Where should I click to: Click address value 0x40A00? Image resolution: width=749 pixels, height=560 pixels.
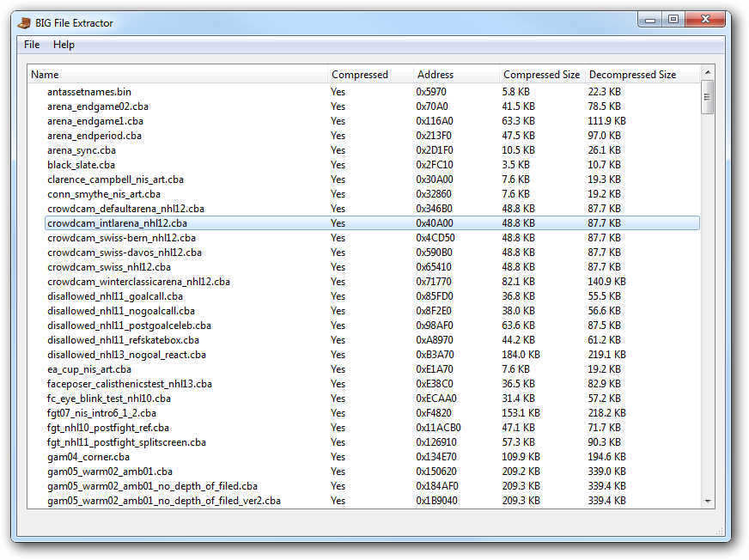pyautogui.click(x=435, y=223)
